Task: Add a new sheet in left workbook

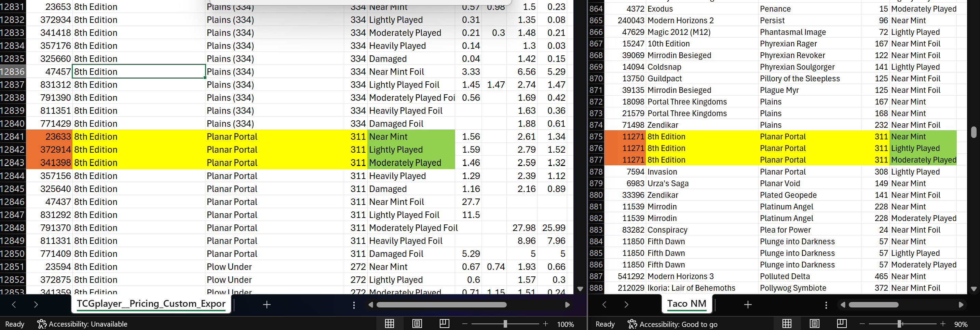Action: (267, 304)
